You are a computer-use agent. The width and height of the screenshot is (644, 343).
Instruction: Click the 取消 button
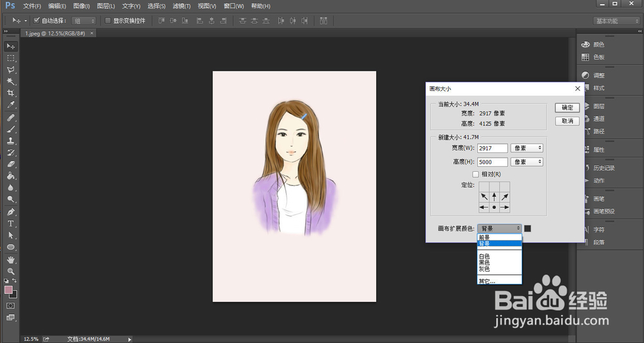point(567,120)
